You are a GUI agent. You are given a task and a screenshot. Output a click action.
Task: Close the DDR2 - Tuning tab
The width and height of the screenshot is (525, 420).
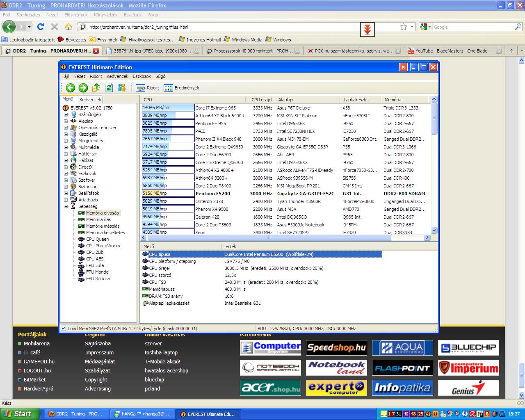coord(96,51)
